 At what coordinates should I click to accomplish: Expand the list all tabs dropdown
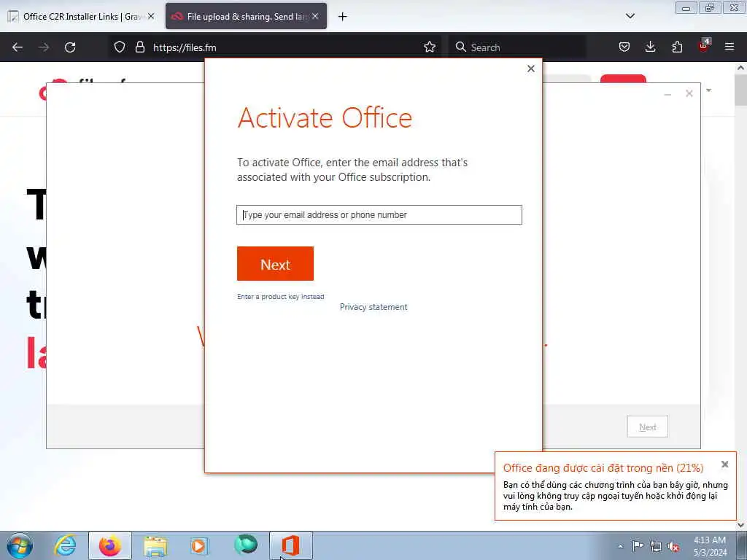pyautogui.click(x=630, y=16)
